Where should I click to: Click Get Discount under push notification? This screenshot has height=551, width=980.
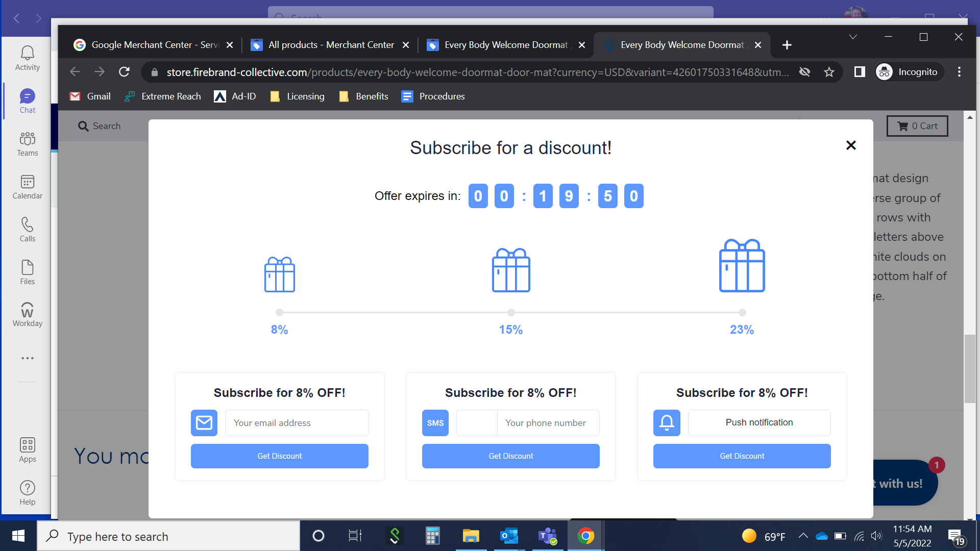pyautogui.click(x=742, y=456)
